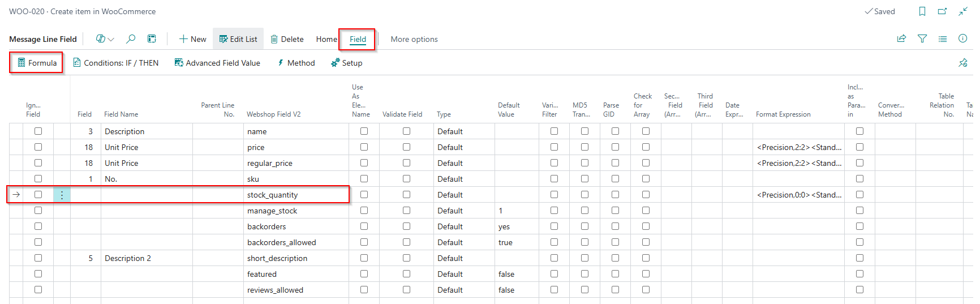The width and height of the screenshot is (980, 304).
Task: Tick Use As Element Name for price row
Action: pyautogui.click(x=364, y=147)
